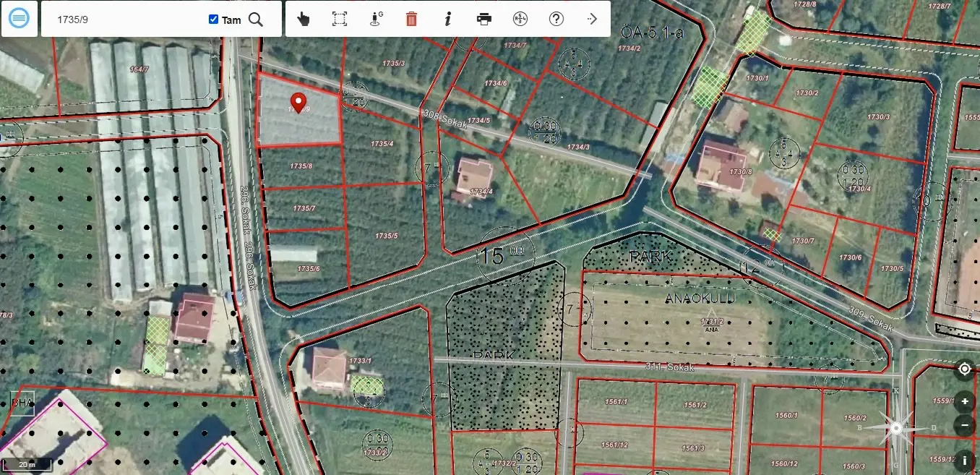Viewport: 980px width, 475px height.
Task: Uncheck the Tam checkbox
Action: (x=213, y=20)
